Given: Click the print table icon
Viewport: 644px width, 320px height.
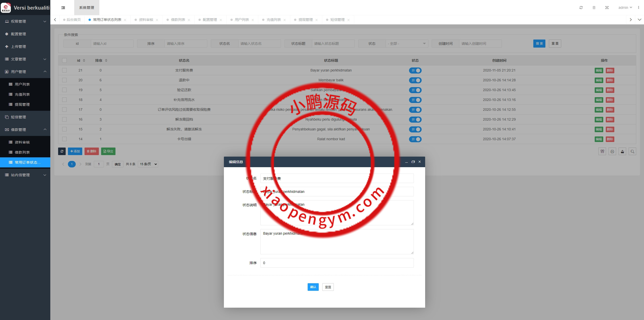Looking at the screenshot, I should pyautogui.click(x=612, y=151).
